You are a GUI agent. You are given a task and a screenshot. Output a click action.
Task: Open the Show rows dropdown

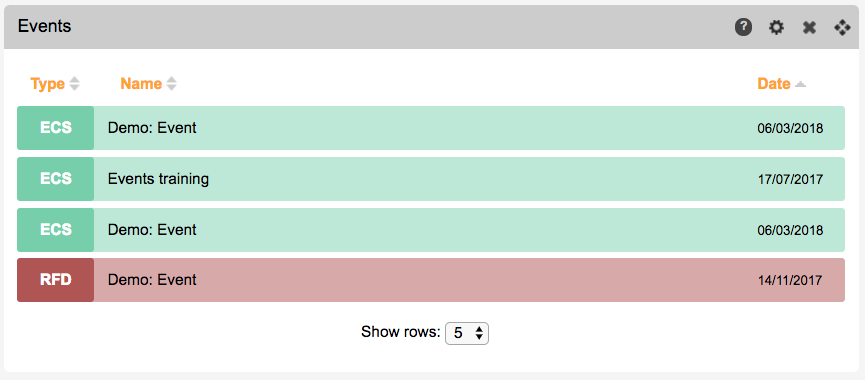click(467, 333)
